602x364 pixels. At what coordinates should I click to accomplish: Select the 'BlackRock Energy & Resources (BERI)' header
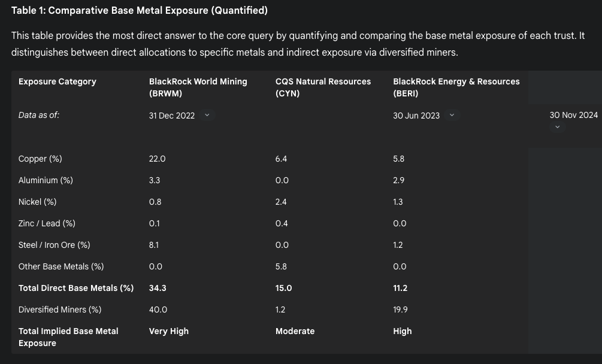(x=456, y=87)
